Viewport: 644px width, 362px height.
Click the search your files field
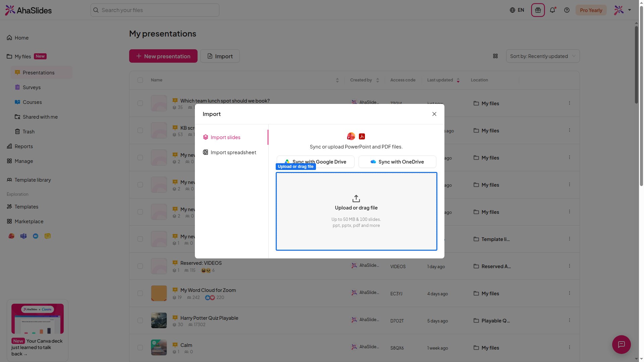[155, 10]
